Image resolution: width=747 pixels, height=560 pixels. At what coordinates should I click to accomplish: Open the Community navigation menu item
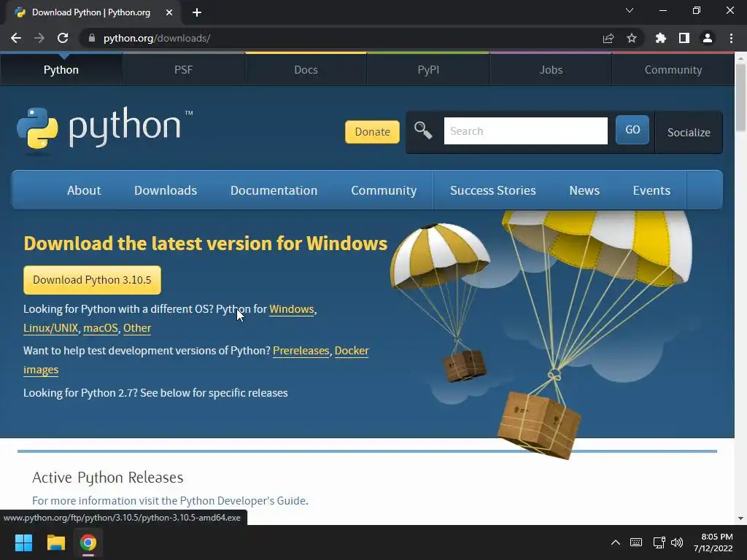pyautogui.click(x=384, y=190)
